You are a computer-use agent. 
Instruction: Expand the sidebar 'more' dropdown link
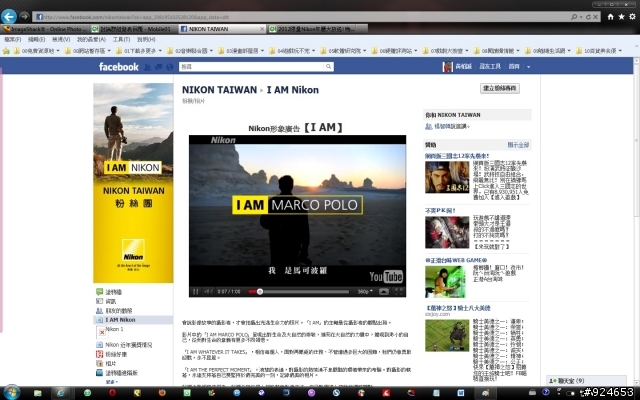point(111,382)
